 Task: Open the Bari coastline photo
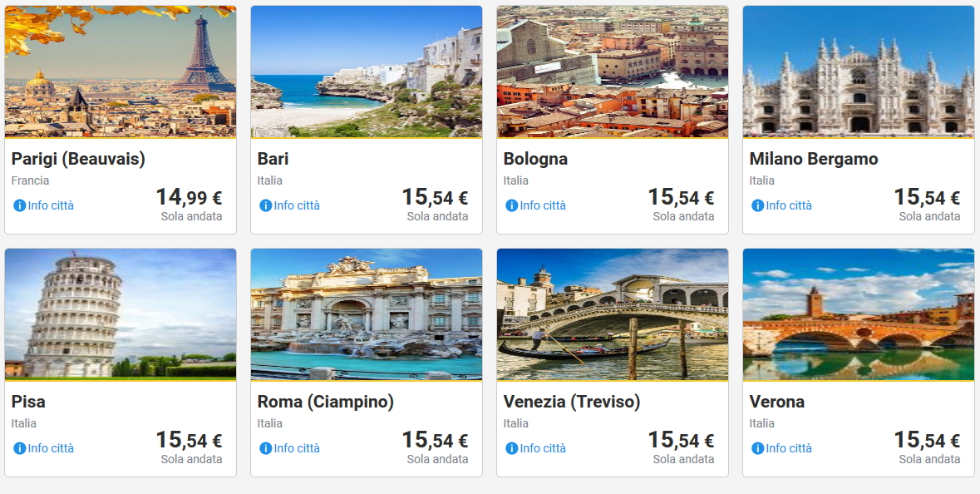pyautogui.click(x=367, y=72)
